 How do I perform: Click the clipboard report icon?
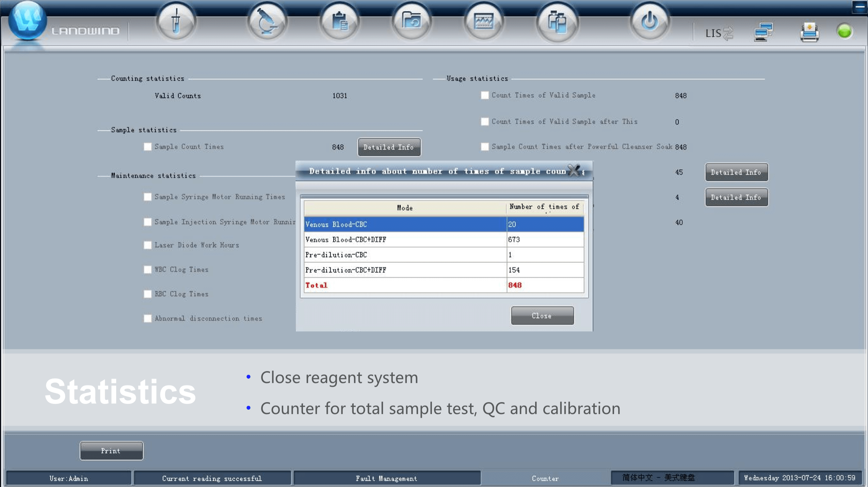pos(339,22)
